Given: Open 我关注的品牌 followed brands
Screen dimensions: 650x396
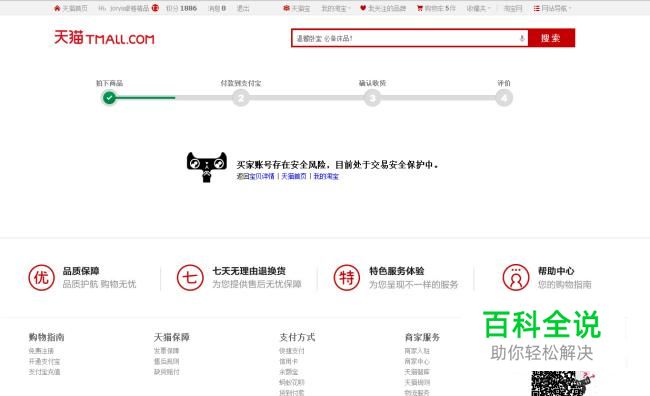Looking at the screenshot, I should pyautogui.click(x=387, y=8).
